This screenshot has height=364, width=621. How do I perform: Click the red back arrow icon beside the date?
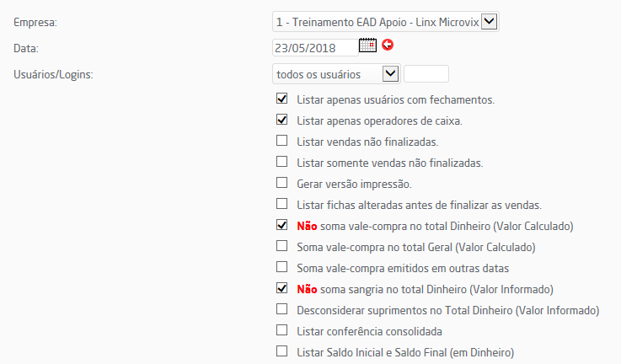pos(388,45)
